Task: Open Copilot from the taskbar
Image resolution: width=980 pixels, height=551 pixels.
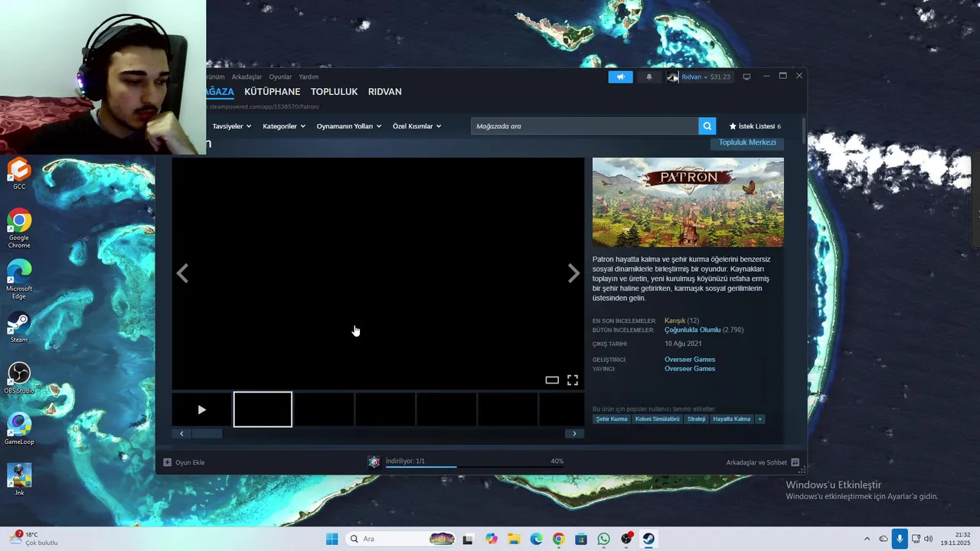Action: click(491, 539)
